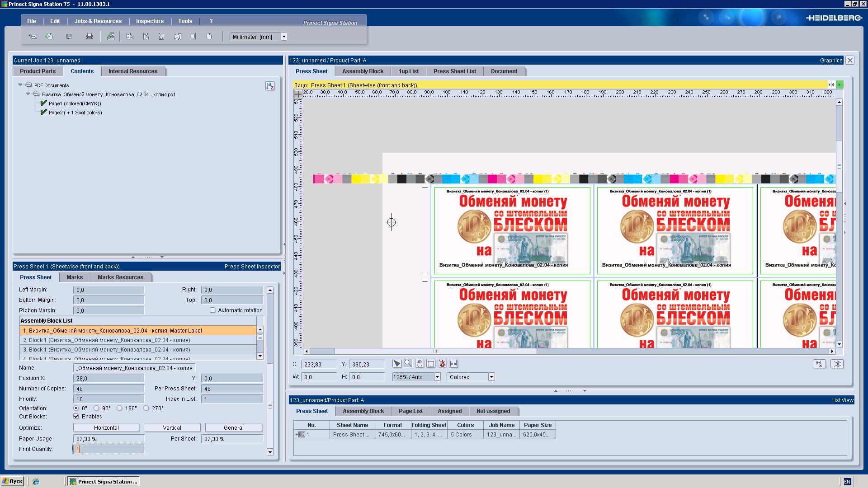The width and height of the screenshot is (868, 488).
Task: Open the File menu
Action: 31,21
